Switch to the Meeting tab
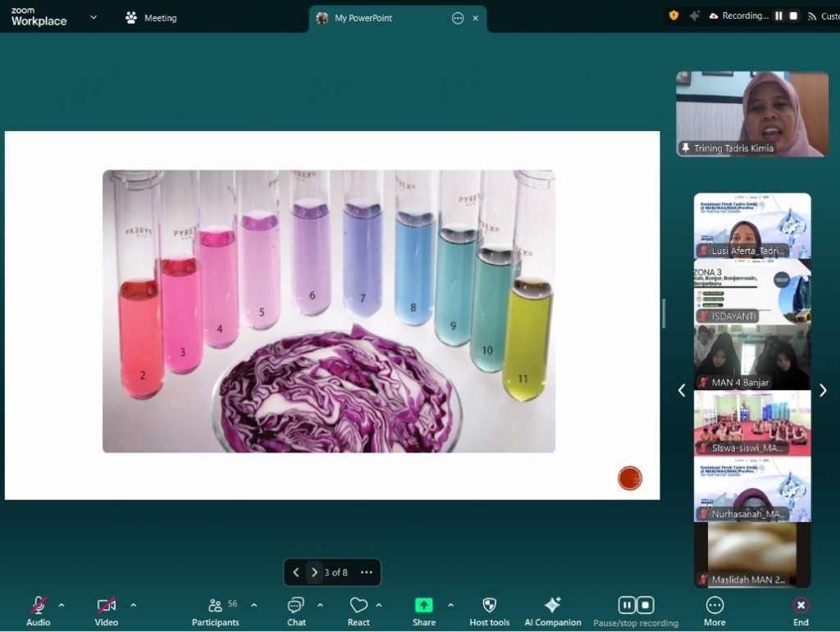Screen dimensions: 840x632 click(x=151, y=18)
